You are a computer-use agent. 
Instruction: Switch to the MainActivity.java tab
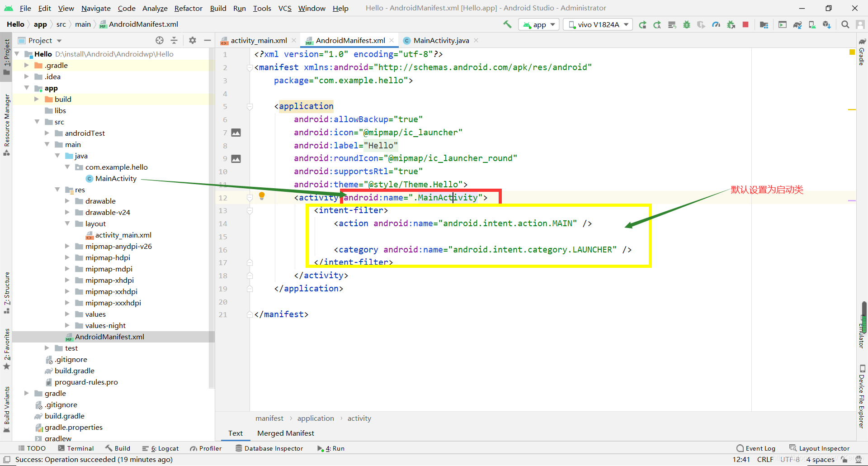coord(441,40)
